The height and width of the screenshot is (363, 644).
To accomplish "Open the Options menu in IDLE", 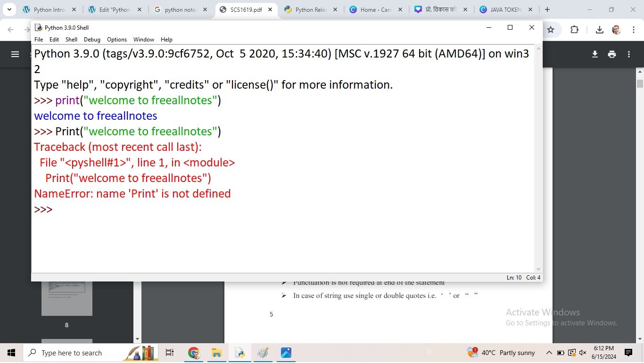I will click(x=116, y=40).
